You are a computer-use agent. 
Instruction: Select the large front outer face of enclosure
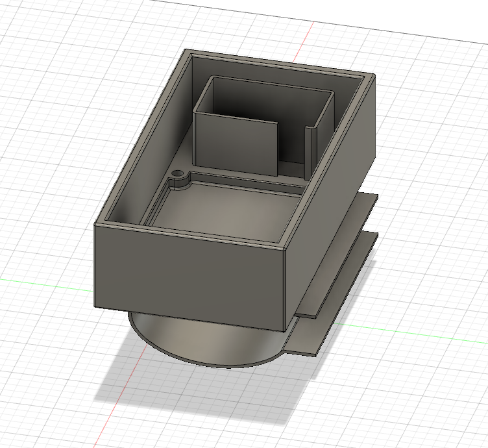coord(190,277)
